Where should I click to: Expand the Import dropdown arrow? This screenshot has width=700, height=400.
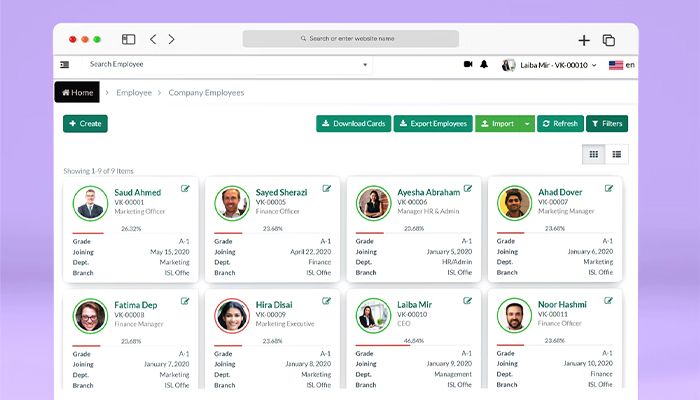pos(527,124)
